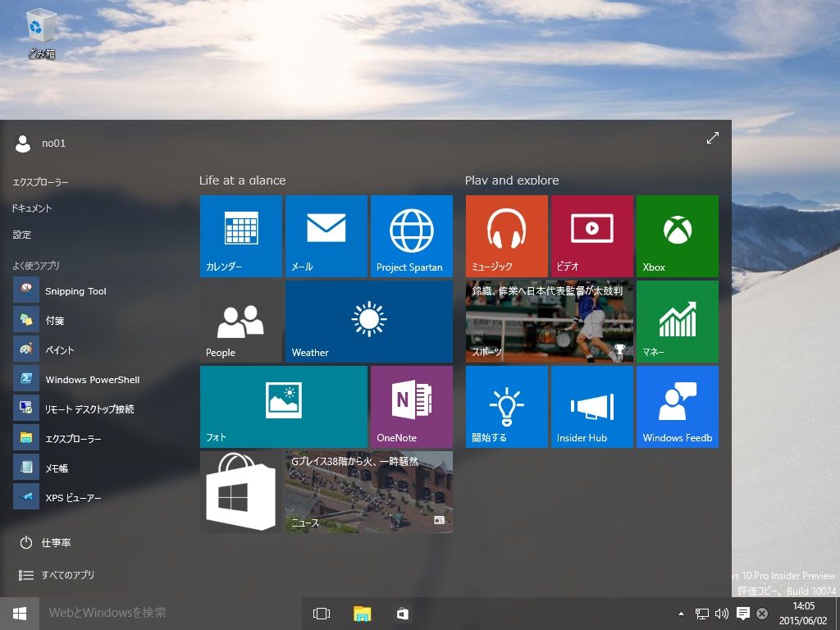Launch the OneNote tile
Viewport: 840px width, 630px height.
tap(412, 407)
